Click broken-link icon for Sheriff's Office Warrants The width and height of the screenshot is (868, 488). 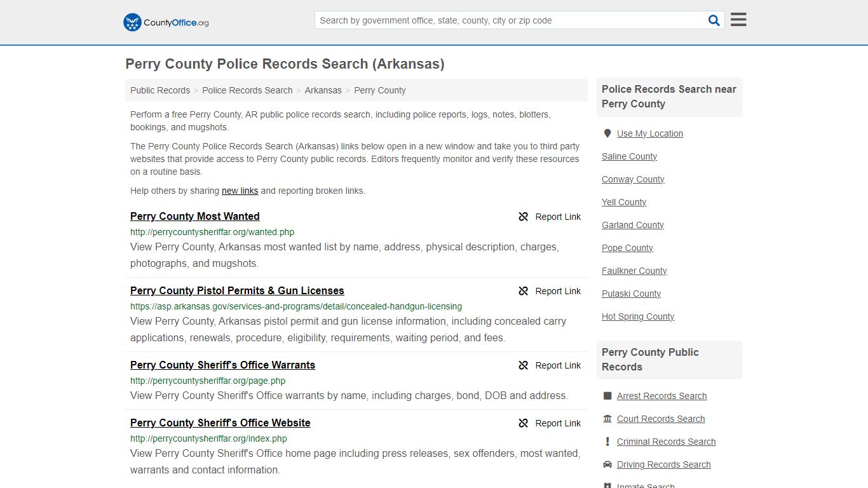pos(524,365)
